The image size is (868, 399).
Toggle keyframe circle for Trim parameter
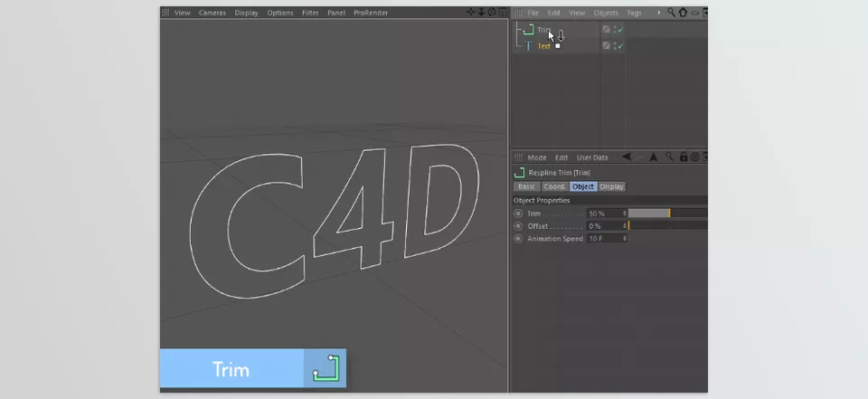pyautogui.click(x=518, y=214)
